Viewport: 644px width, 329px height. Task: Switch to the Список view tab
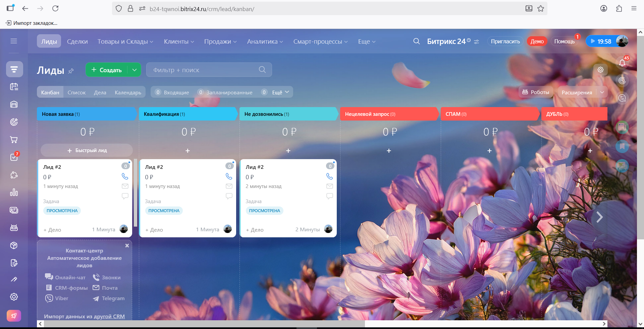(x=76, y=92)
